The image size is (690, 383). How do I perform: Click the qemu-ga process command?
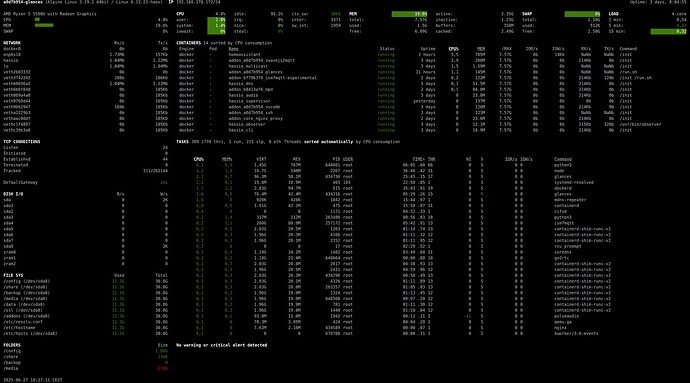[x=563, y=322]
